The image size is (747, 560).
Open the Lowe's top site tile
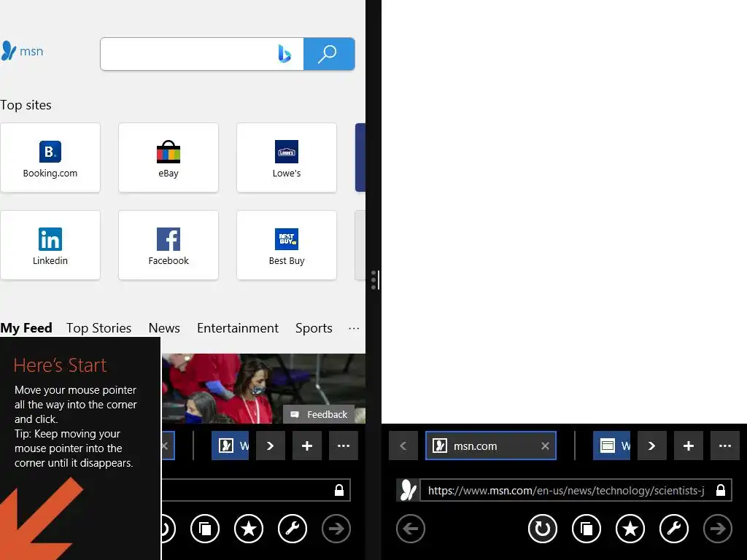(x=286, y=157)
